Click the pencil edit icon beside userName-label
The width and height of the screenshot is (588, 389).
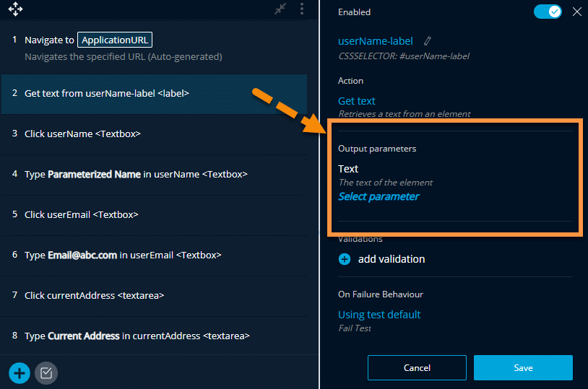coord(427,41)
